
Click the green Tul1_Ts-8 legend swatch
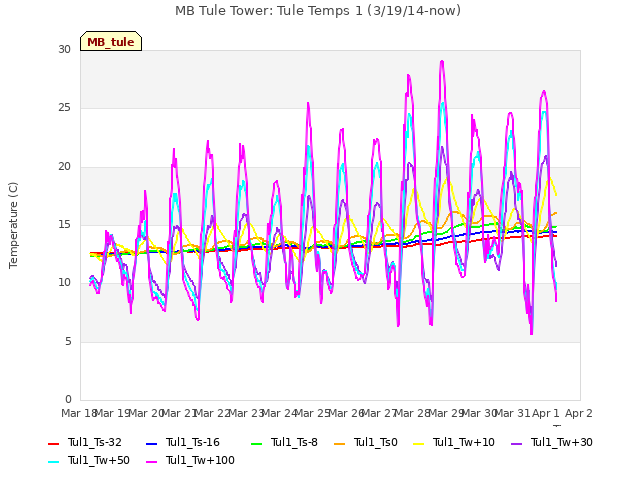[256, 443]
